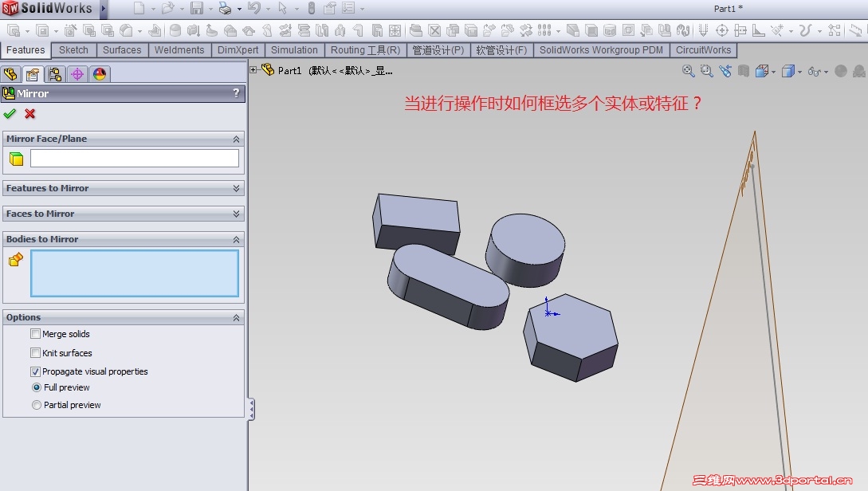Select the cylinder body in viewport
The height and width of the screenshot is (491, 868).
pos(526,250)
